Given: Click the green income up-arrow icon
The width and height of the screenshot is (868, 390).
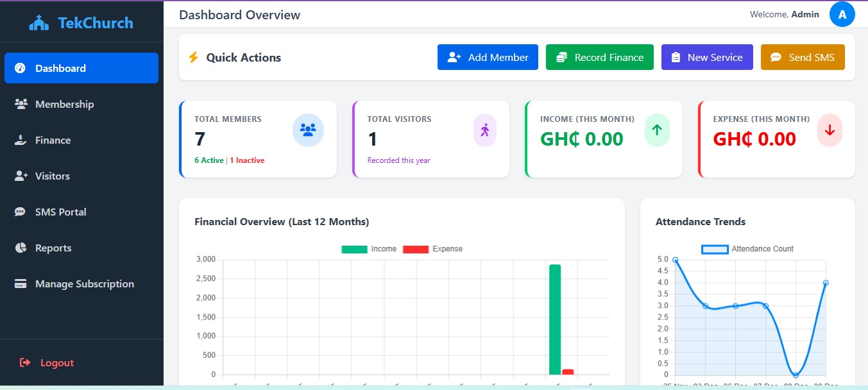Looking at the screenshot, I should [x=657, y=130].
